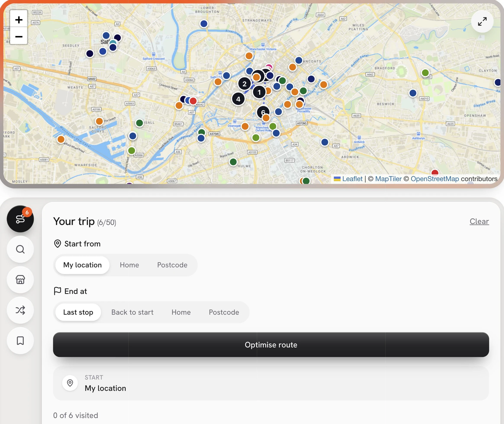
Task: Click the shuffle sidebar icon
Action: click(20, 310)
